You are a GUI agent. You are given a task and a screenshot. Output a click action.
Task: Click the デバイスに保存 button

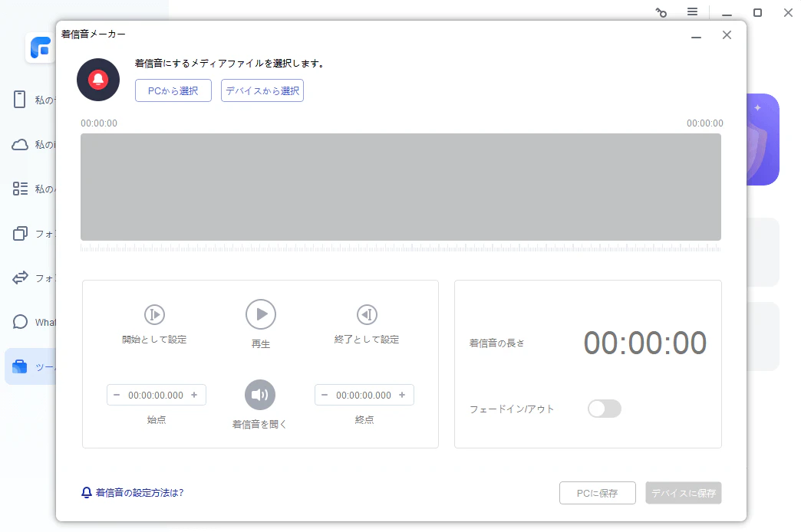pos(684,493)
